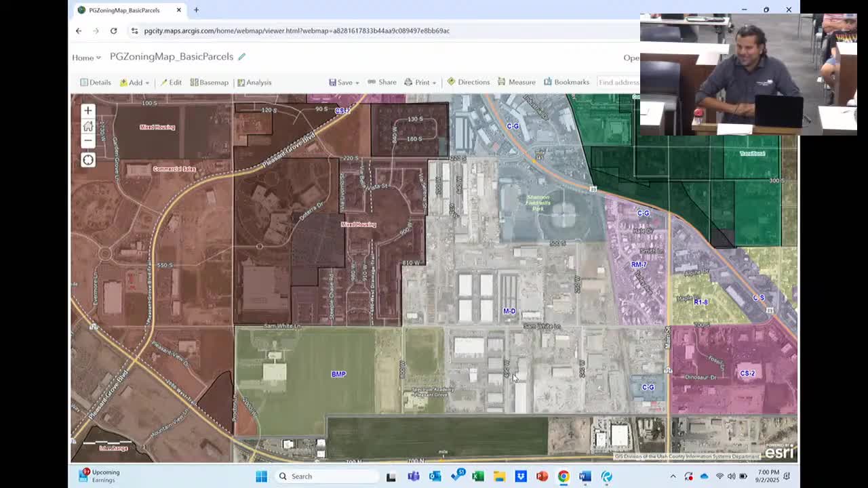868x488 pixels.
Task: Open the Analysis tool
Action: point(254,82)
